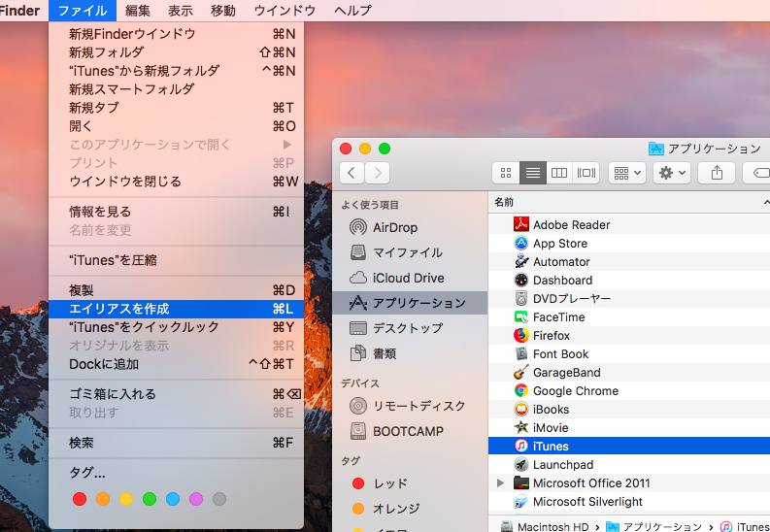Click the Font Book icon

coord(521,353)
